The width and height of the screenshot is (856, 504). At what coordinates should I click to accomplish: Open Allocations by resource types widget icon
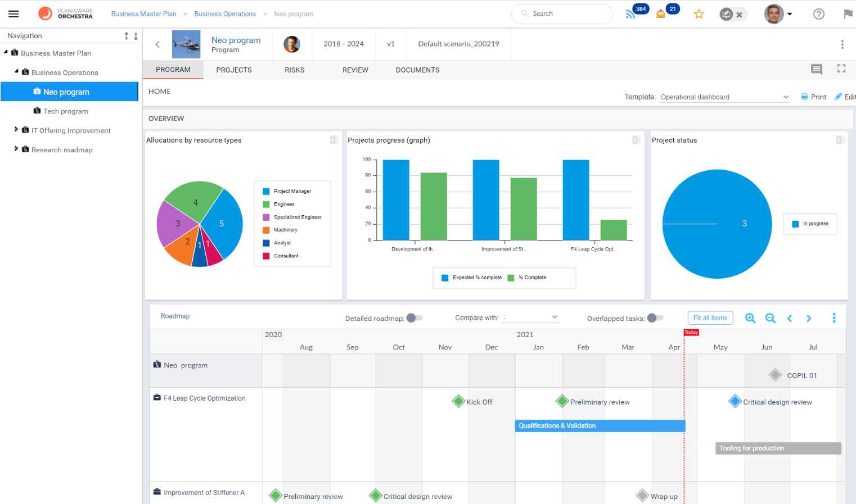coord(334,140)
